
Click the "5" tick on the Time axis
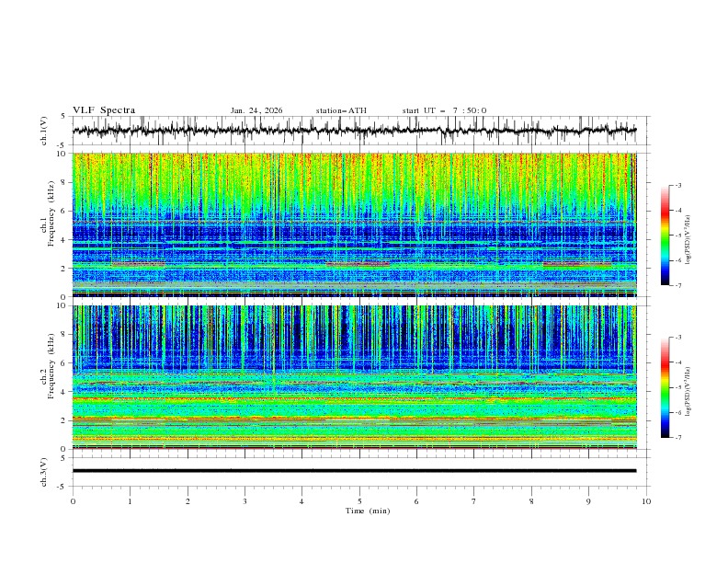click(x=359, y=501)
